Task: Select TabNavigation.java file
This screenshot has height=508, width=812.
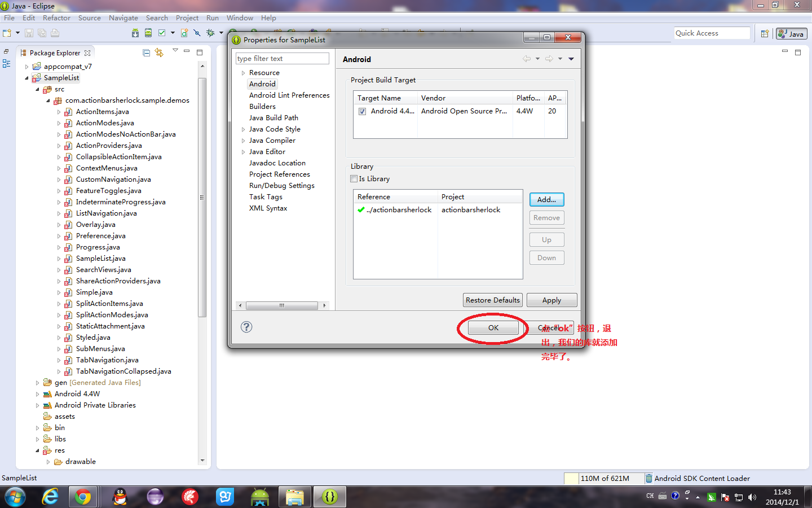Action: (107, 360)
